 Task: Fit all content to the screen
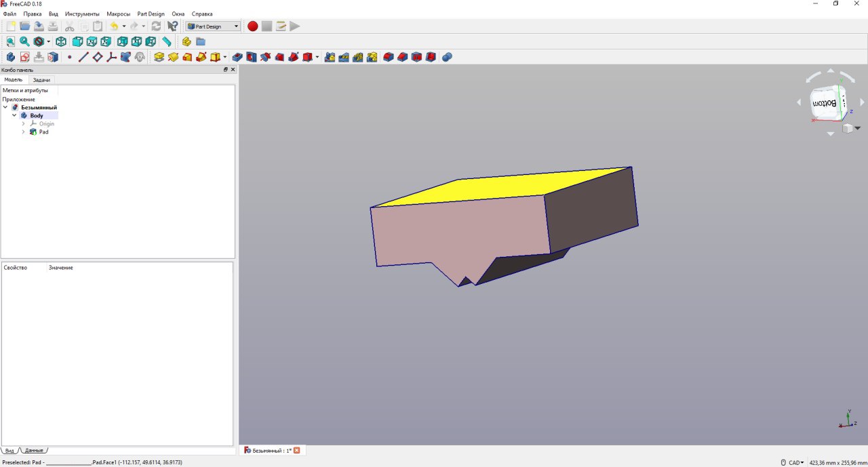pyautogui.click(x=11, y=41)
